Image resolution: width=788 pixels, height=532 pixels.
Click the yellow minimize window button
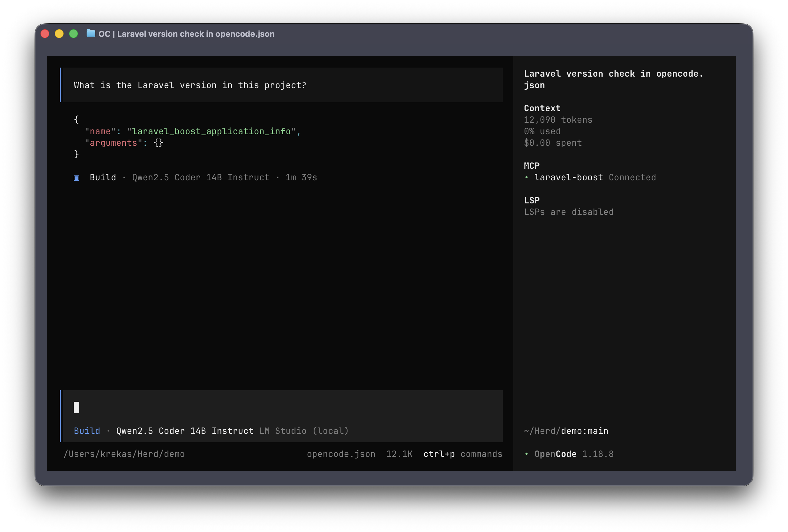59,34
